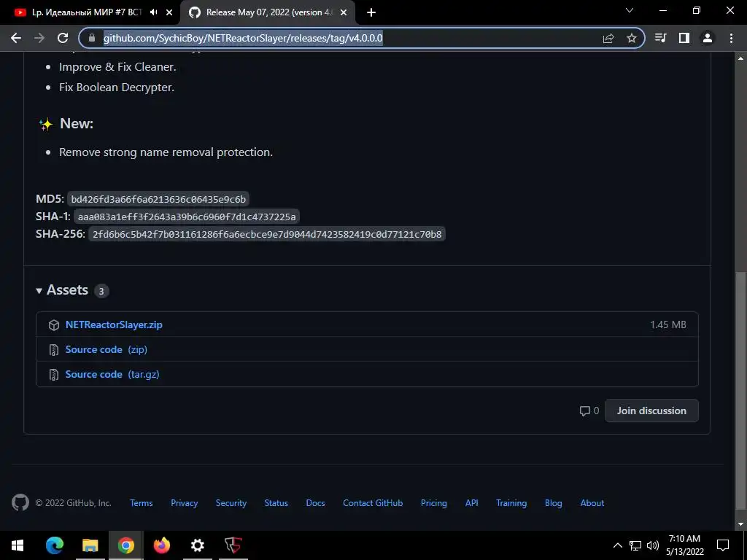The image size is (747, 560).
Task: Bookmark this page with the star
Action: click(632, 38)
